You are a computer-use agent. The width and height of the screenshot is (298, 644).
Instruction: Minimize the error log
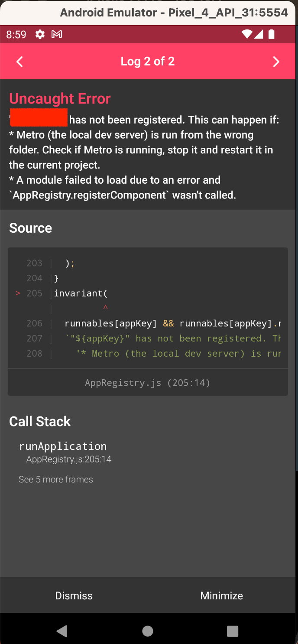(x=221, y=595)
